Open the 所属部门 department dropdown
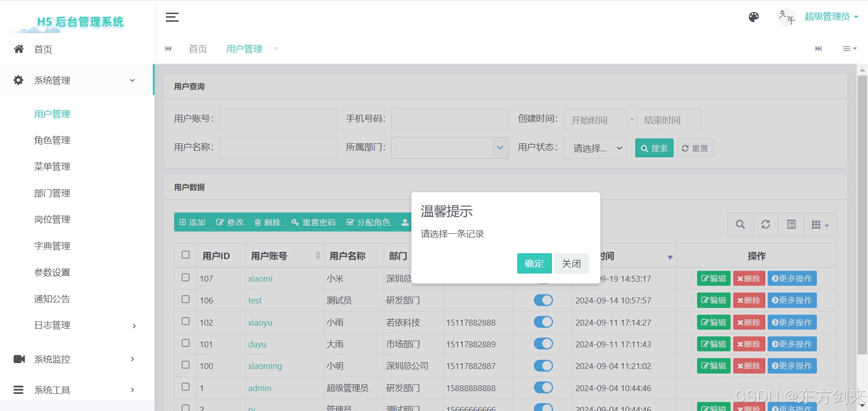This screenshot has width=868, height=411. [450, 148]
